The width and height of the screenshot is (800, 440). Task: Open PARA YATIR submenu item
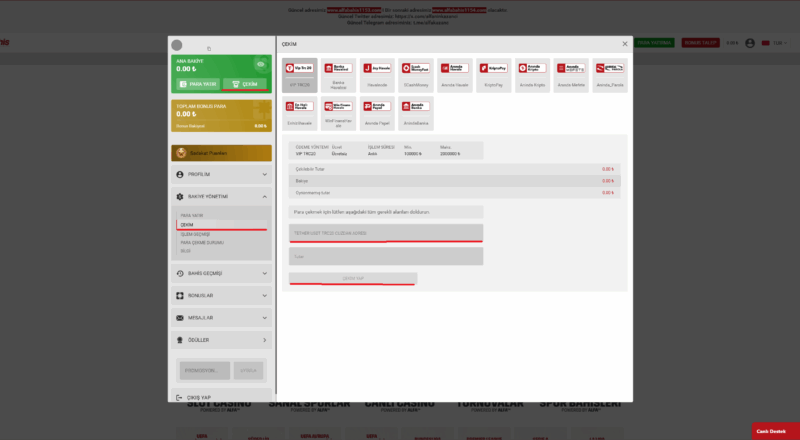click(x=192, y=216)
